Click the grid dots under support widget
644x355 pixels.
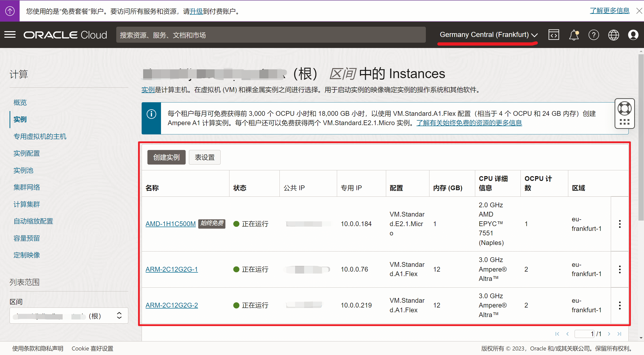coord(624,122)
